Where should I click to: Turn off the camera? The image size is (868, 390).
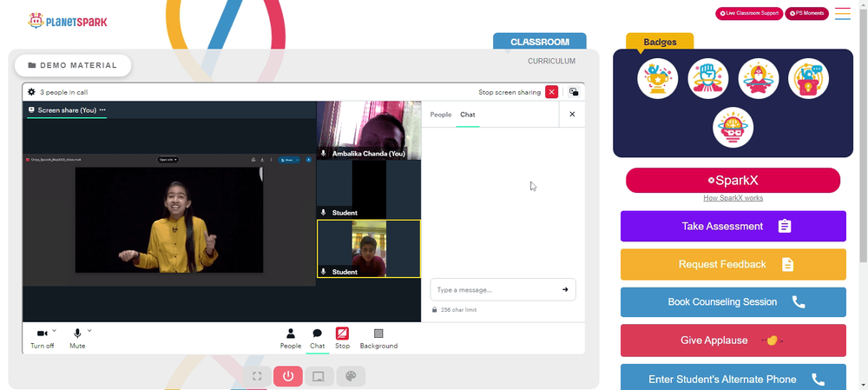point(42,339)
